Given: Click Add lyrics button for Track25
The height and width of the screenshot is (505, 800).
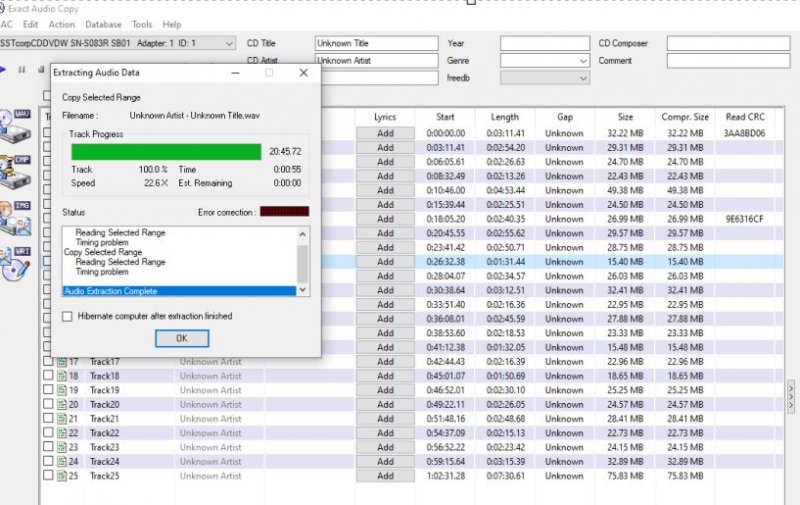Looking at the screenshot, I should click(x=385, y=476).
